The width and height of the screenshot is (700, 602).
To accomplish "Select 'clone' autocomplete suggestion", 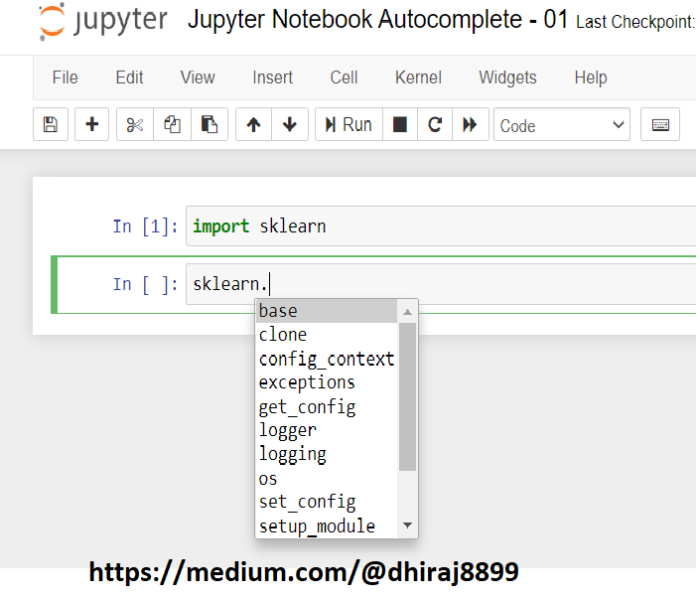I will coord(327,335).
